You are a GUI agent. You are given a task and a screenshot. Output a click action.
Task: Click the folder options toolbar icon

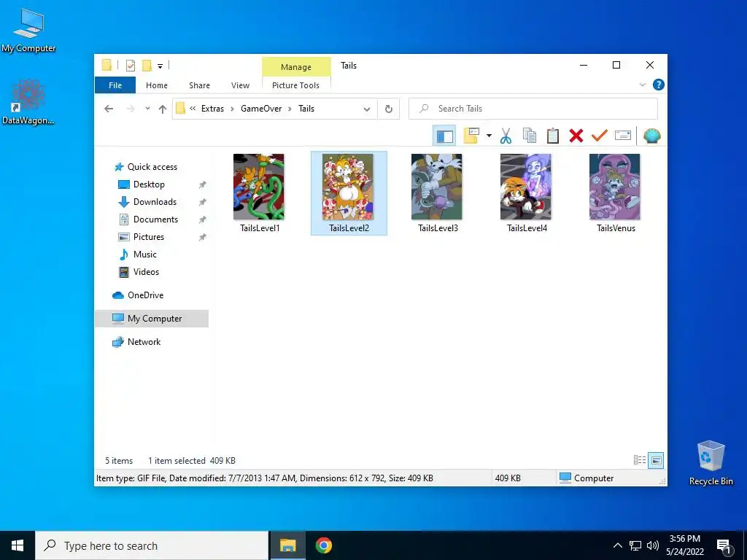(471, 136)
